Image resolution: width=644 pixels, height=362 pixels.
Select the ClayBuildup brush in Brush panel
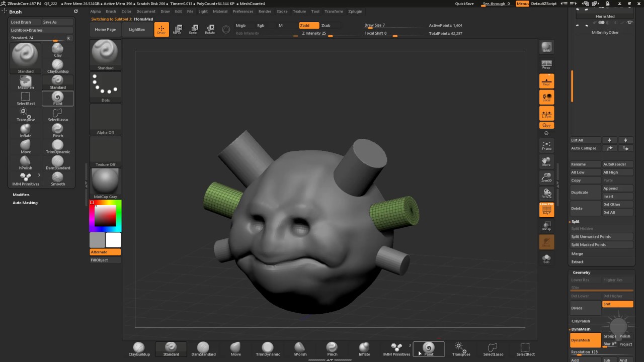[58, 66]
